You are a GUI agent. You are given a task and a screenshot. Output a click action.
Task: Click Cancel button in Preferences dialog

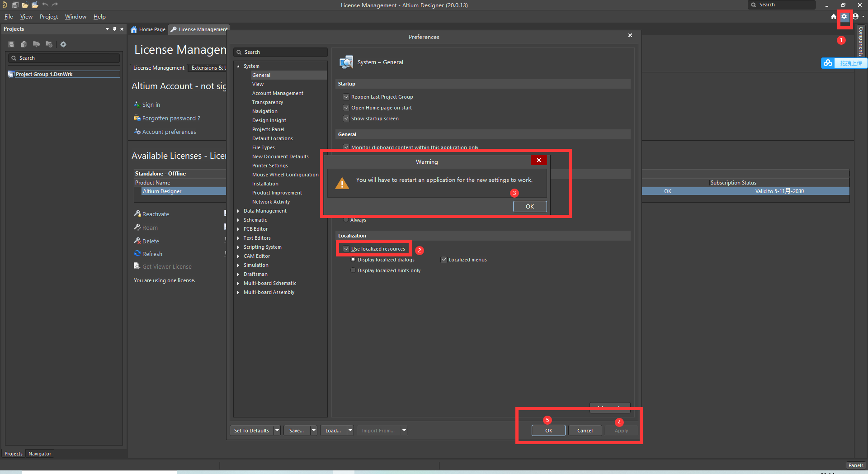click(x=585, y=431)
